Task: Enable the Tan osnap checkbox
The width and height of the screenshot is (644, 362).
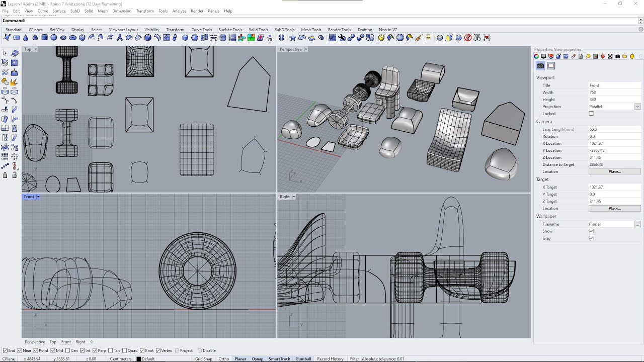Action: [x=110, y=350]
